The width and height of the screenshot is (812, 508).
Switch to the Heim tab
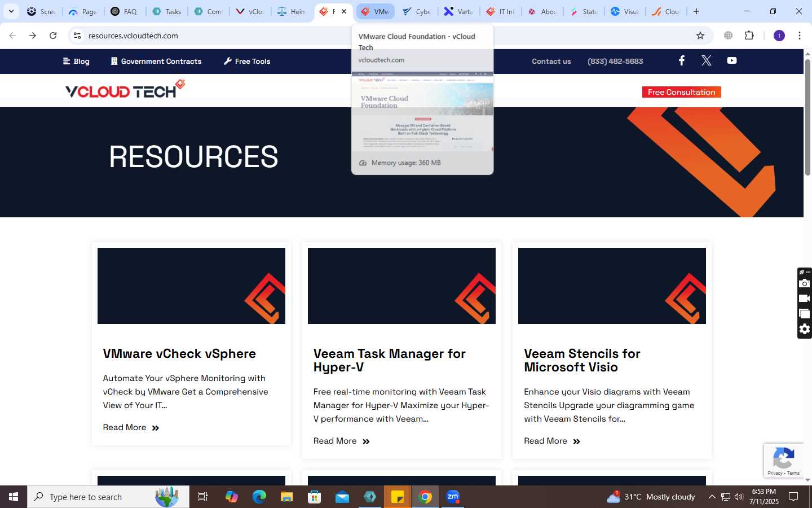[292, 11]
